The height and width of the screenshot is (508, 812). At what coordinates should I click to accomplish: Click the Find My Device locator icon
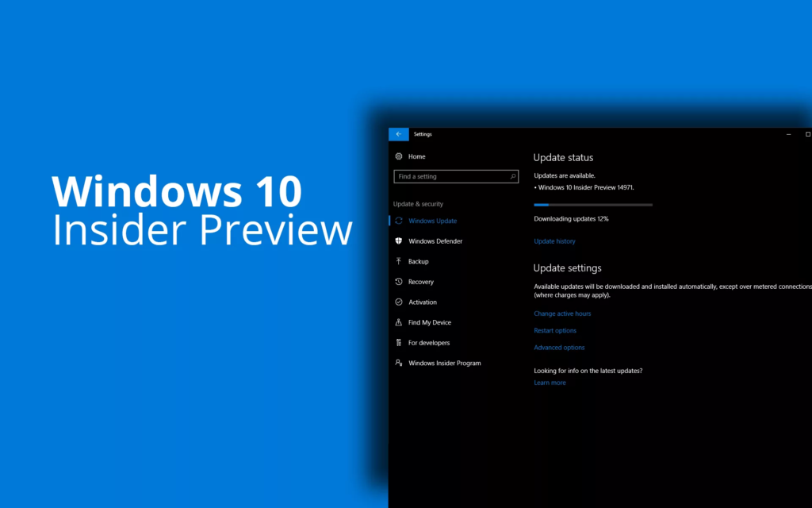point(398,322)
